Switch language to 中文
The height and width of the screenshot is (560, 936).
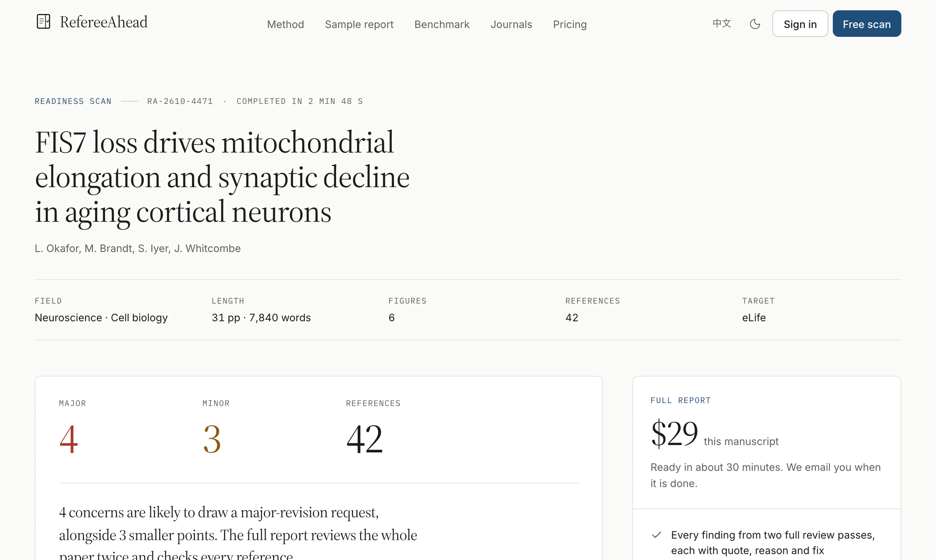pyautogui.click(x=722, y=24)
